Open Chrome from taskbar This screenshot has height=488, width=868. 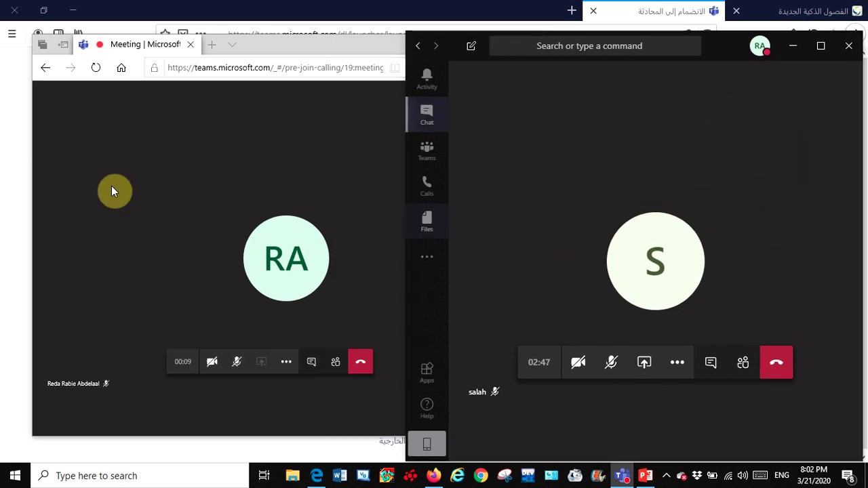[x=481, y=476]
